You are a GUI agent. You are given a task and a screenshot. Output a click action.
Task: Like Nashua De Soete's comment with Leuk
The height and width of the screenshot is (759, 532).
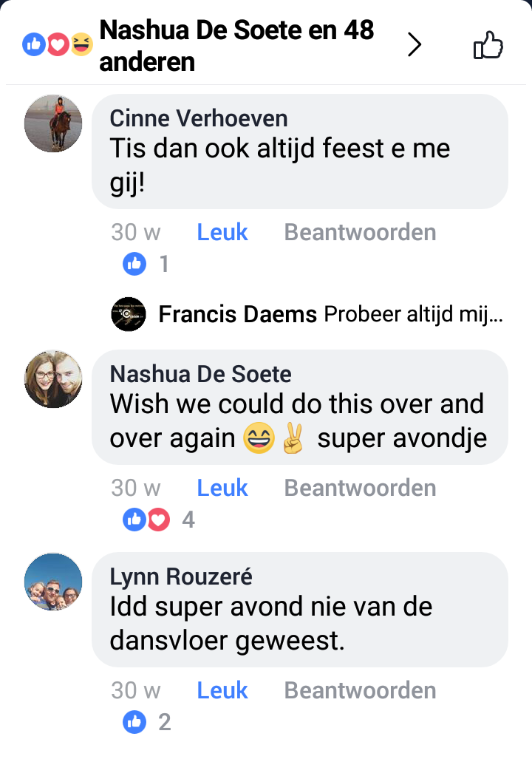tap(222, 488)
